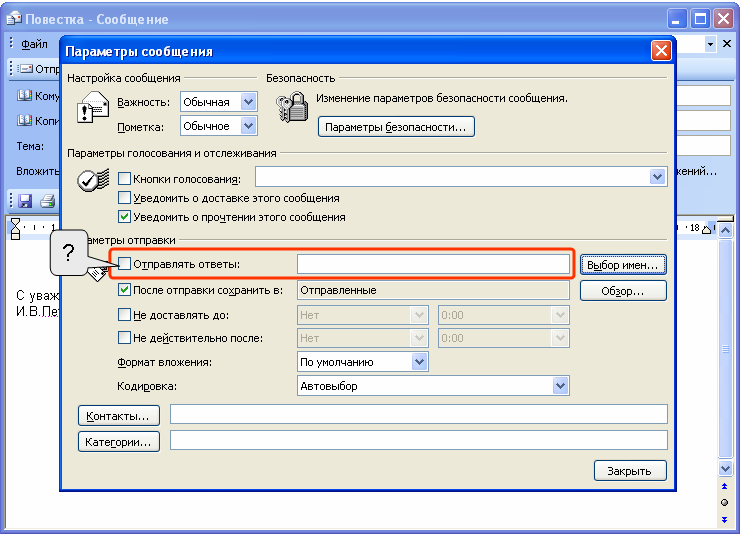
Task: Click the importance envelope icon
Action: [x=93, y=107]
